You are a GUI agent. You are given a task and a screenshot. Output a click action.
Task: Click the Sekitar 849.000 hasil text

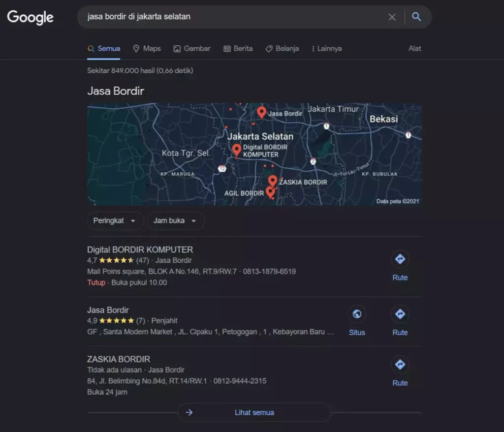click(140, 71)
